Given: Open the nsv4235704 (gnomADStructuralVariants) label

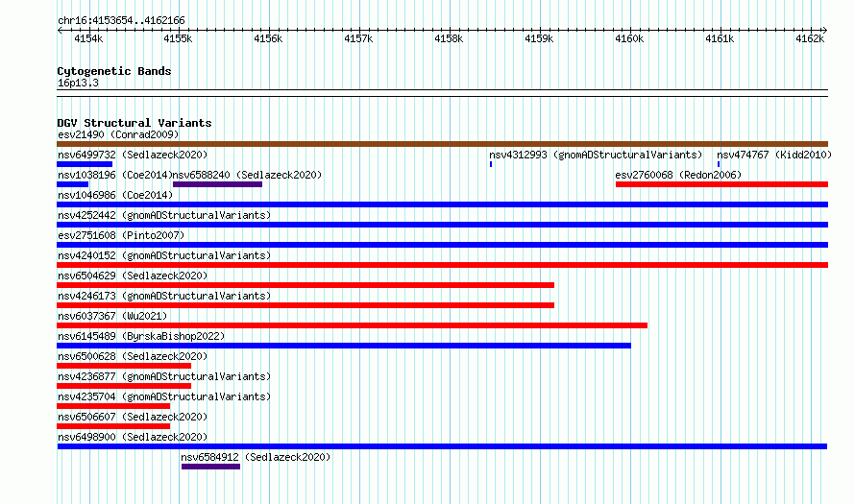Looking at the screenshot, I should tap(164, 396).
